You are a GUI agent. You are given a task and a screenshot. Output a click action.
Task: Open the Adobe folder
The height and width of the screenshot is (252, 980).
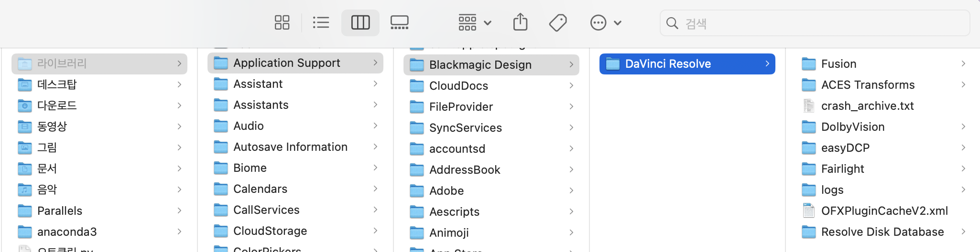[x=491, y=190]
